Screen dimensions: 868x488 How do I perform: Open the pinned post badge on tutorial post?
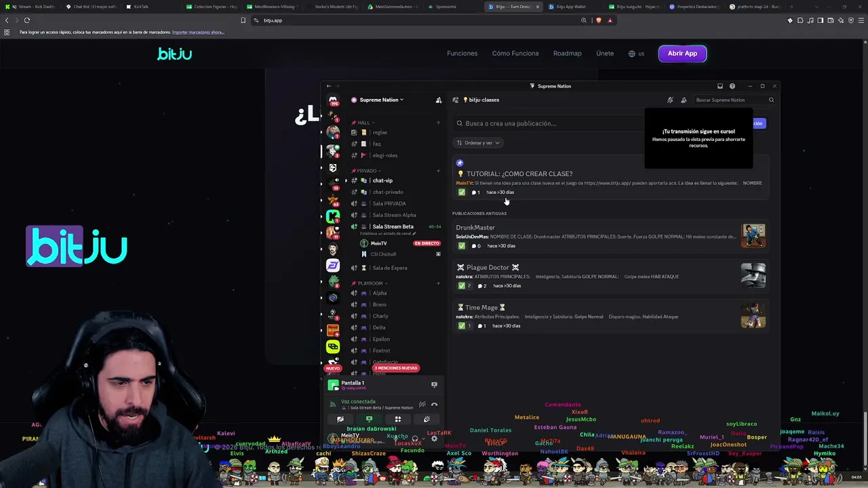460,163
